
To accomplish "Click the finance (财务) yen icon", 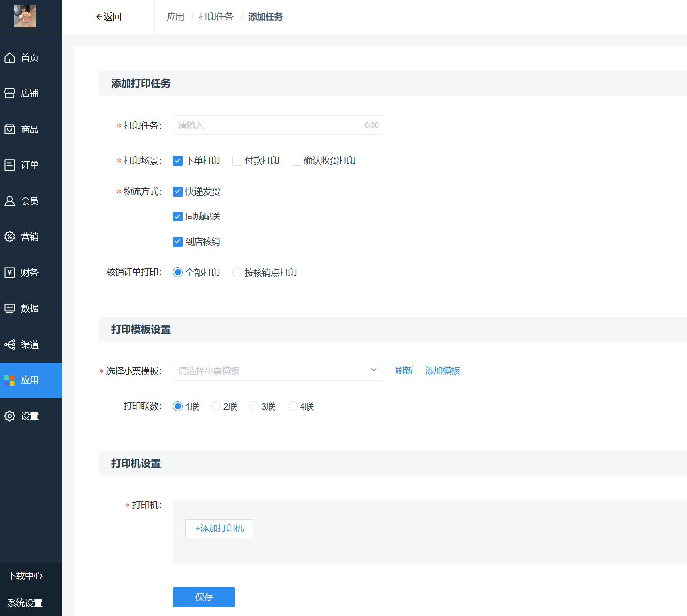I will [x=10, y=273].
